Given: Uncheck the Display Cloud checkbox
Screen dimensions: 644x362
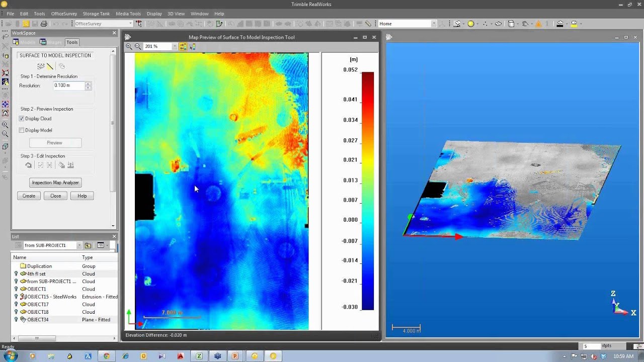Looking at the screenshot, I should click(x=22, y=119).
